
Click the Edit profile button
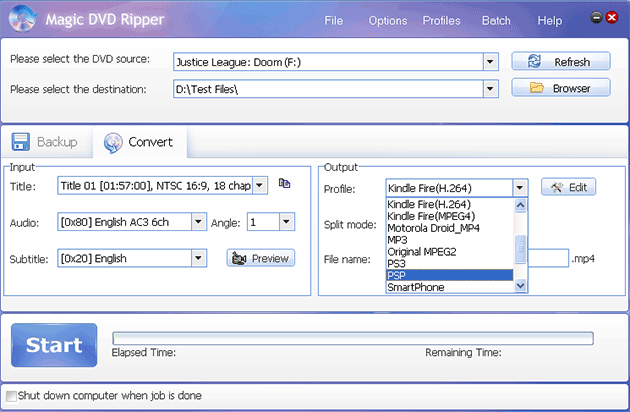click(x=569, y=187)
